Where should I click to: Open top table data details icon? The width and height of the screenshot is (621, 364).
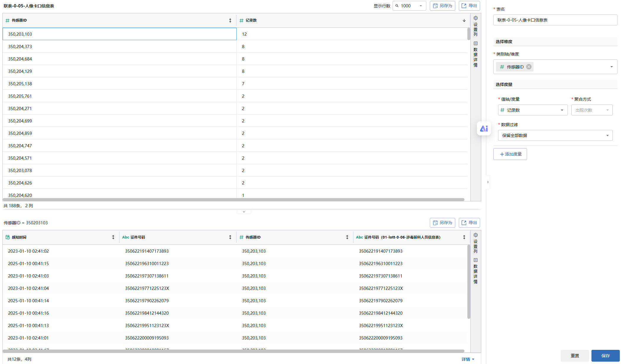point(475,43)
